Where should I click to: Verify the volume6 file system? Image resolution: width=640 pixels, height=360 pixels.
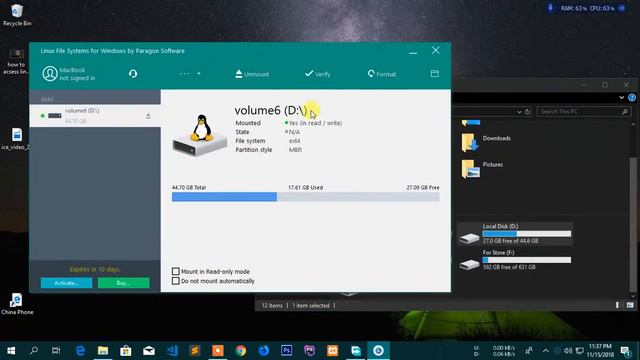[x=318, y=74]
